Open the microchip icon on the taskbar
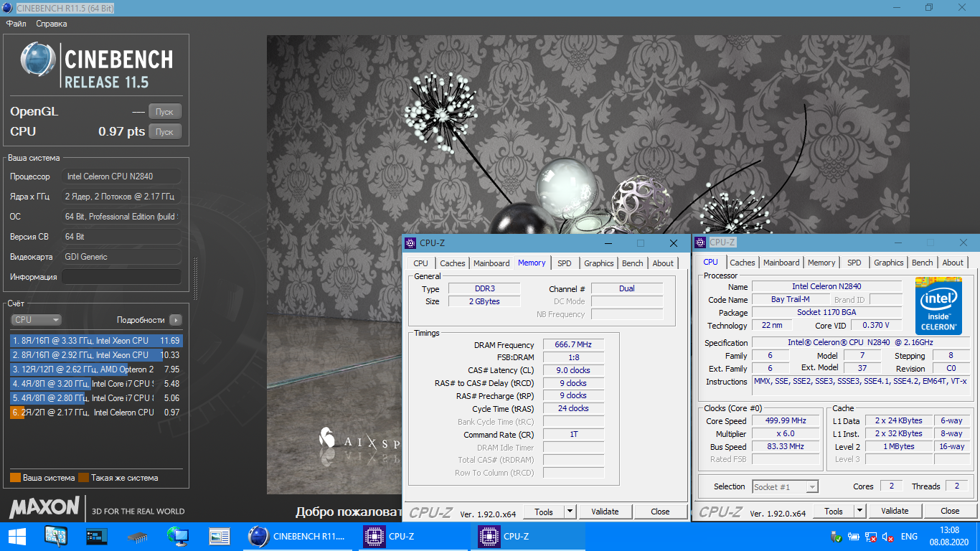Screen dimensions: 980x551 coord(137,537)
